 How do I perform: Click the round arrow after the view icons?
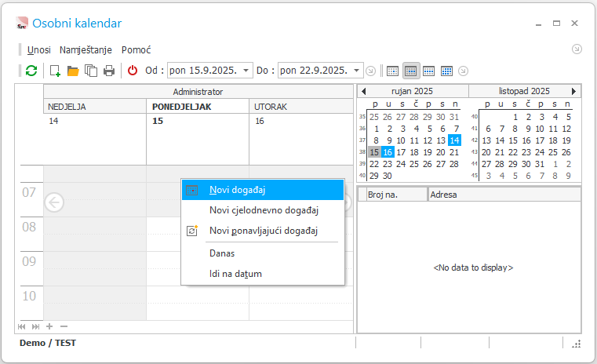click(x=463, y=71)
